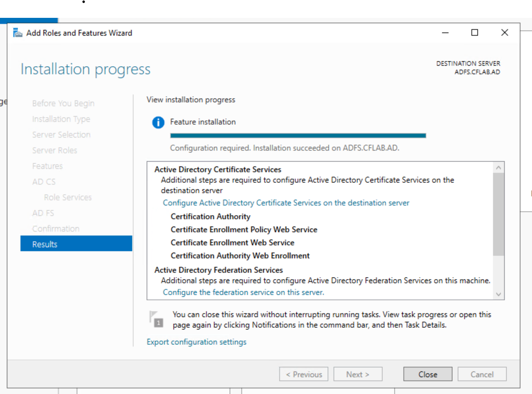532x394 pixels.
Task: Select AD FS step in sidebar
Action: pos(43,213)
